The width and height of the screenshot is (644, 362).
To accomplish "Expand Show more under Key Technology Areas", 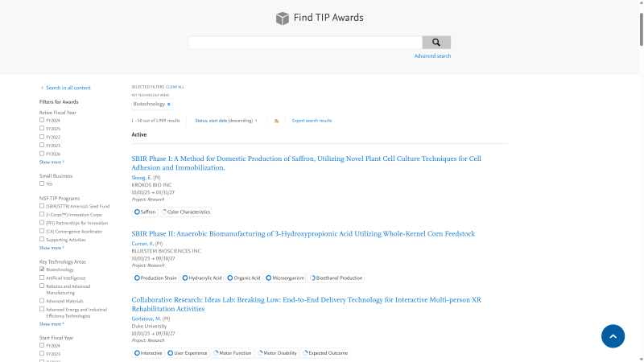I will click(x=52, y=324).
